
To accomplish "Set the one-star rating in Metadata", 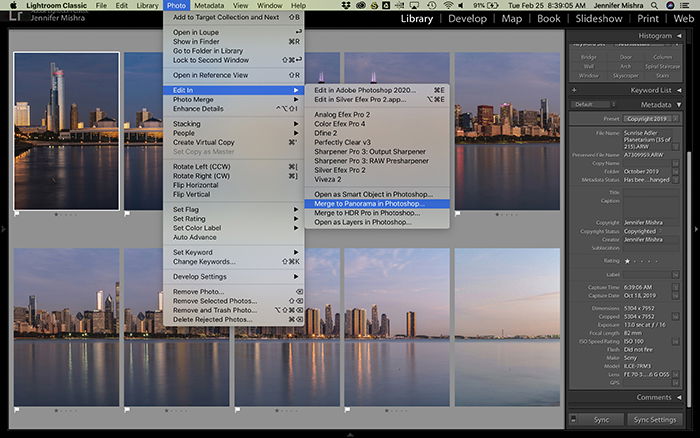I will tap(627, 261).
